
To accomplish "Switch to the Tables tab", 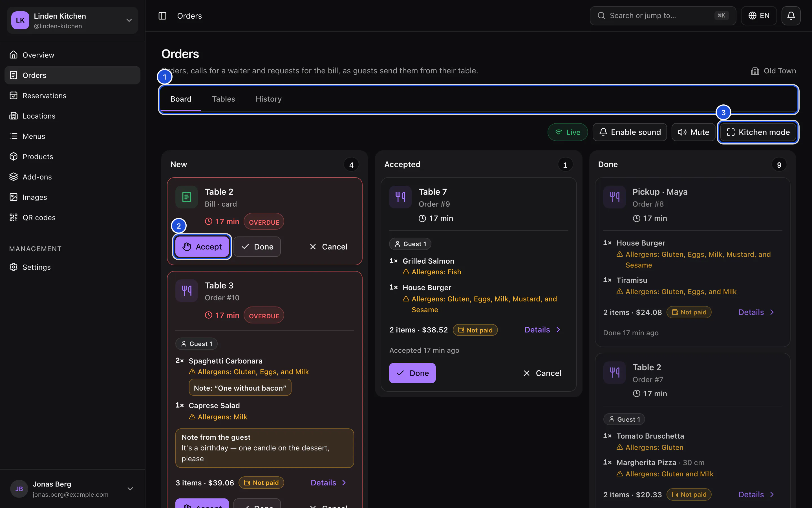I will (224, 99).
